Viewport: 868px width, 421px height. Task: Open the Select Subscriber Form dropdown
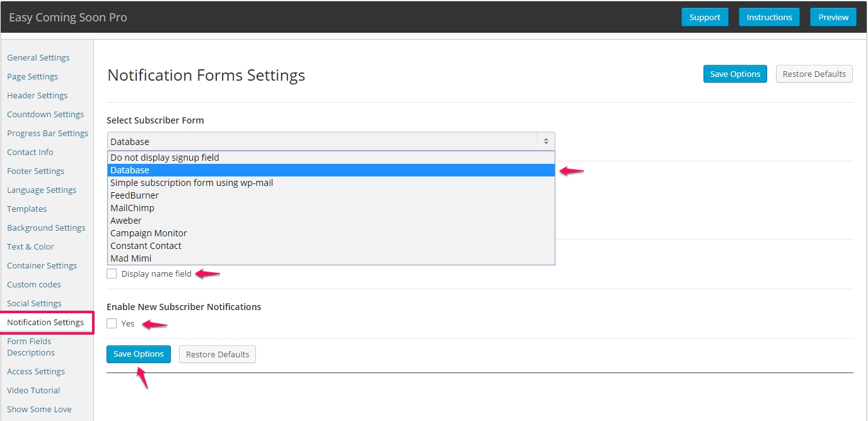pos(331,141)
